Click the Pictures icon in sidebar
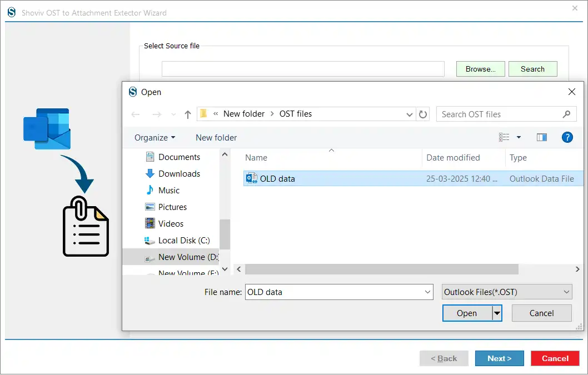 point(150,207)
